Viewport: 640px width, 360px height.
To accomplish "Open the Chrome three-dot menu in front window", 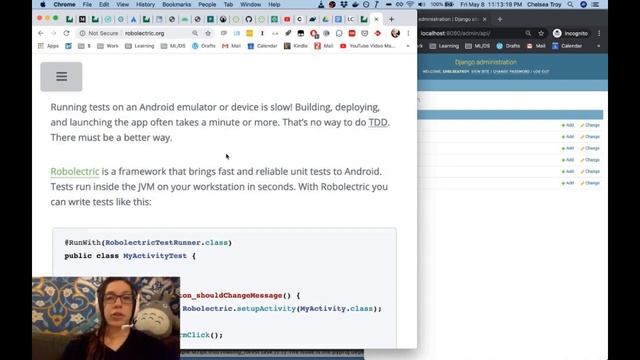I will click(408, 33).
